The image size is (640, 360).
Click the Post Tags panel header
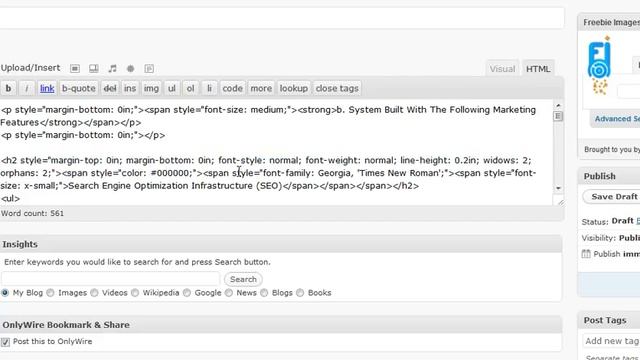pyautogui.click(x=609, y=320)
